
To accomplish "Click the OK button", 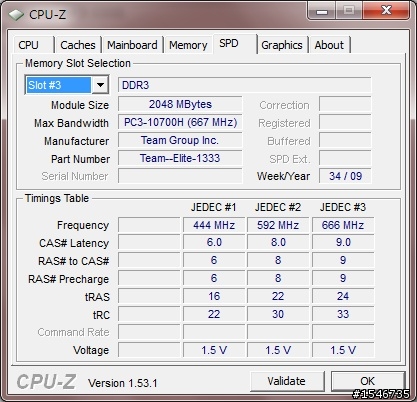I will [x=368, y=381].
